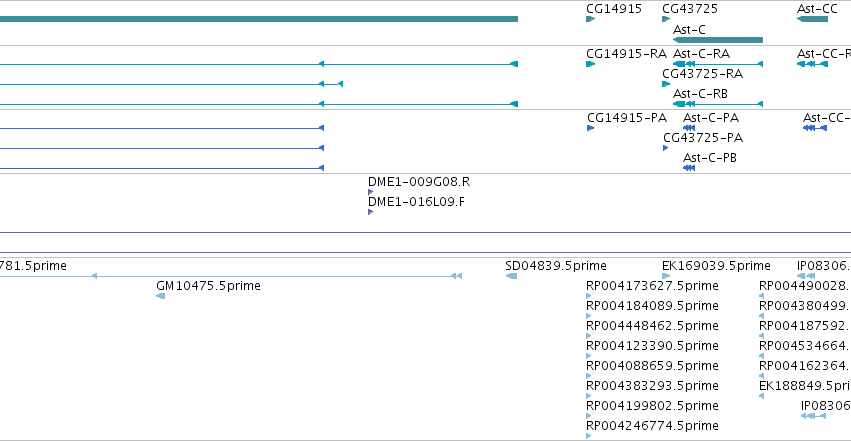Click the DME1-009G08.R feature label

coord(419,182)
